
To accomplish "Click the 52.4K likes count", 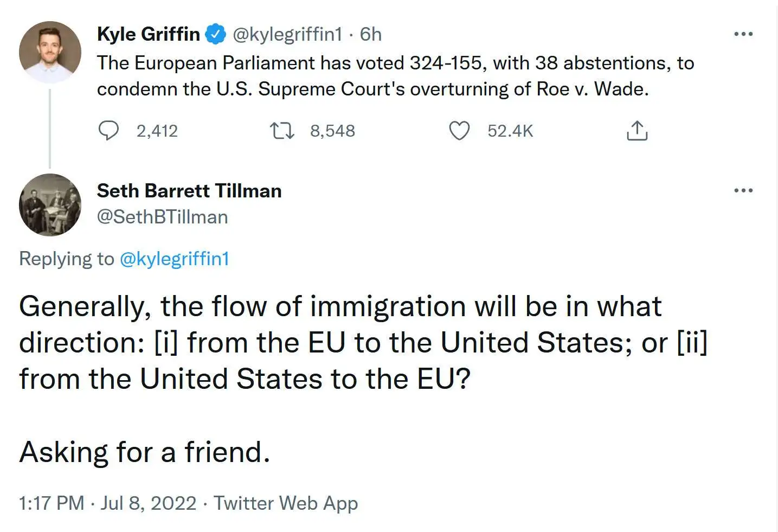I will click(510, 131).
